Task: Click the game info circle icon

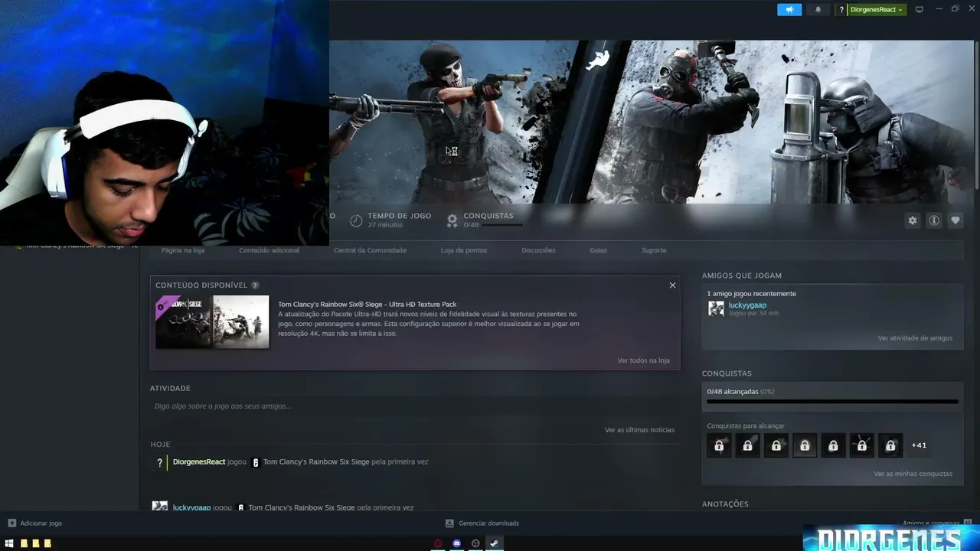Action: [x=934, y=220]
